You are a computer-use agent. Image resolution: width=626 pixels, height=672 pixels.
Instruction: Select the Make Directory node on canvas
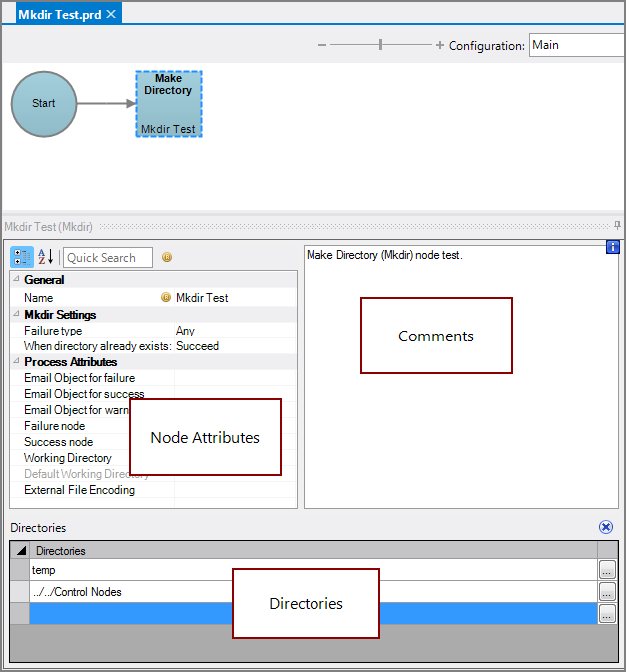tap(169, 104)
